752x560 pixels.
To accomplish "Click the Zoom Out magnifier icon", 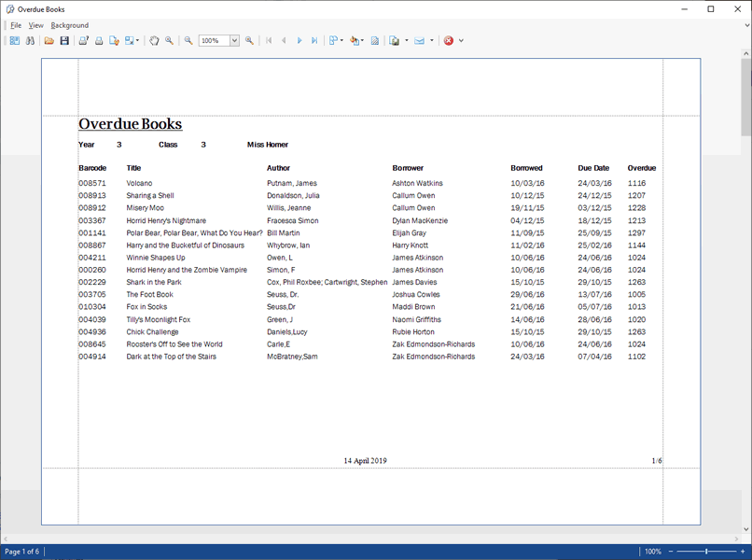I will (188, 41).
